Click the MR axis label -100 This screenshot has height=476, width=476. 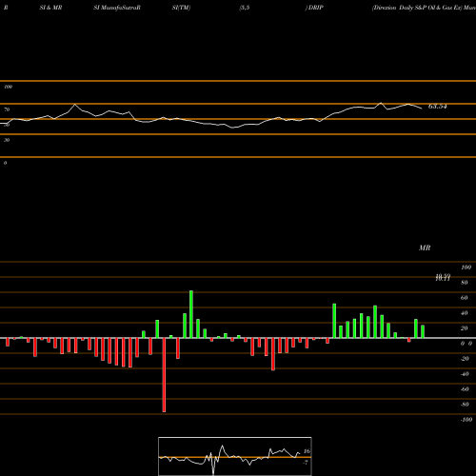click(466, 420)
